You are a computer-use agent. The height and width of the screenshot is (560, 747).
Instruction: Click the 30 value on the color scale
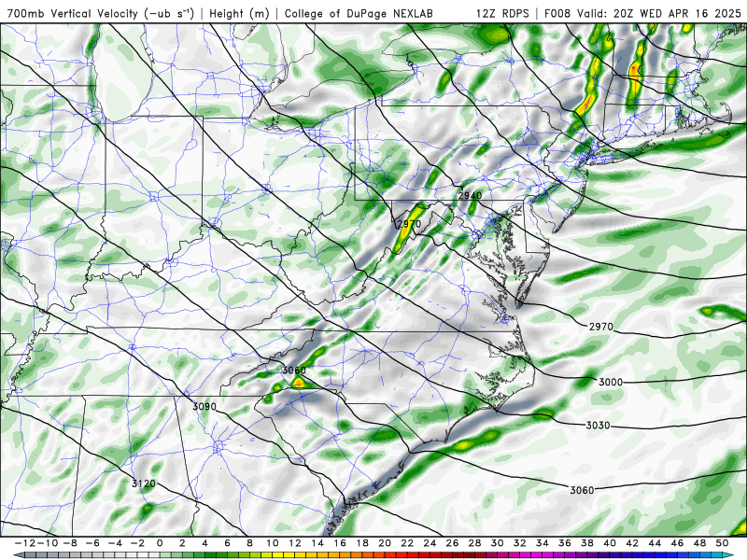[498, 543]
